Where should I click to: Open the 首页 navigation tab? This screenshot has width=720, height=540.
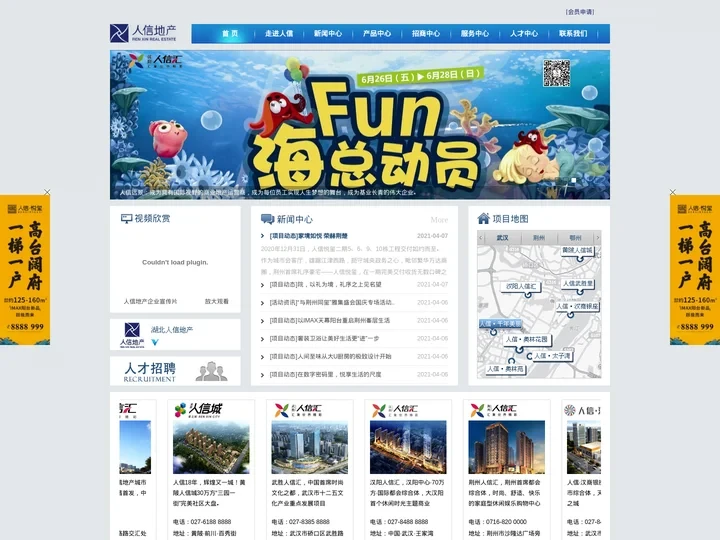click(230, 34)
